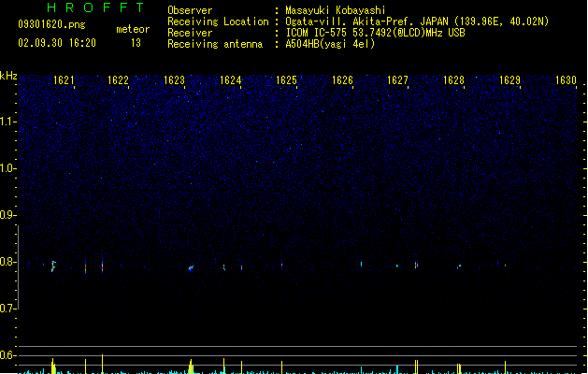The image size is (588, 374).
Task: Click the 'Receiver' field label
Action: point(190,33)
